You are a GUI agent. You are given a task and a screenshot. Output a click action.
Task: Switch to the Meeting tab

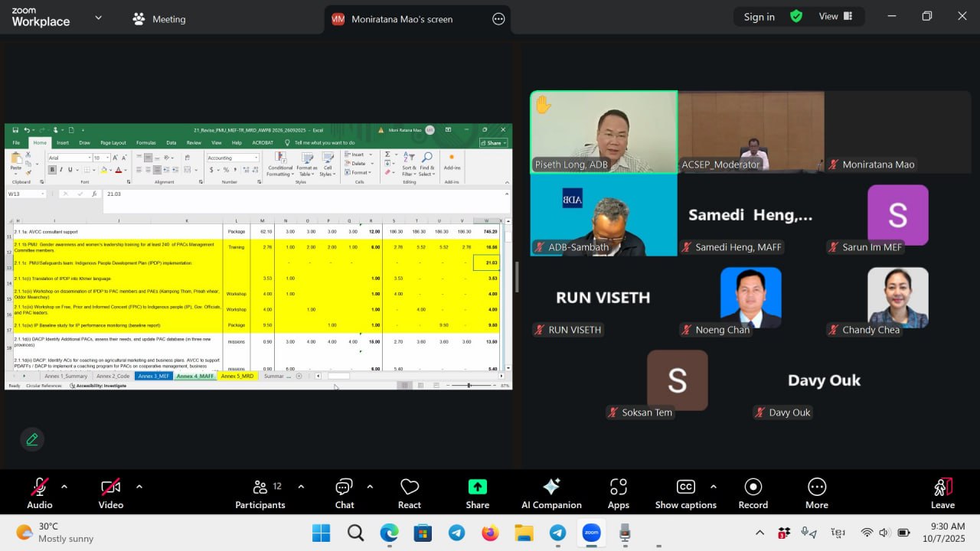coord(159,19)
